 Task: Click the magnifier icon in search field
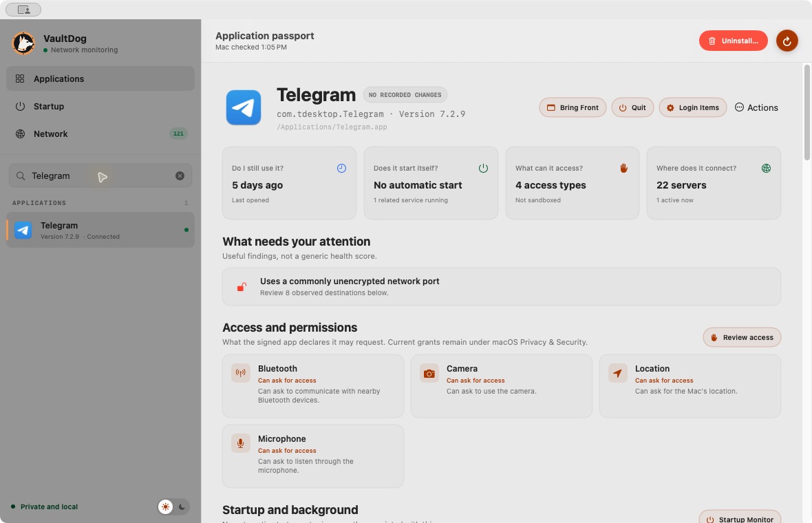click(x=21, y=176)
